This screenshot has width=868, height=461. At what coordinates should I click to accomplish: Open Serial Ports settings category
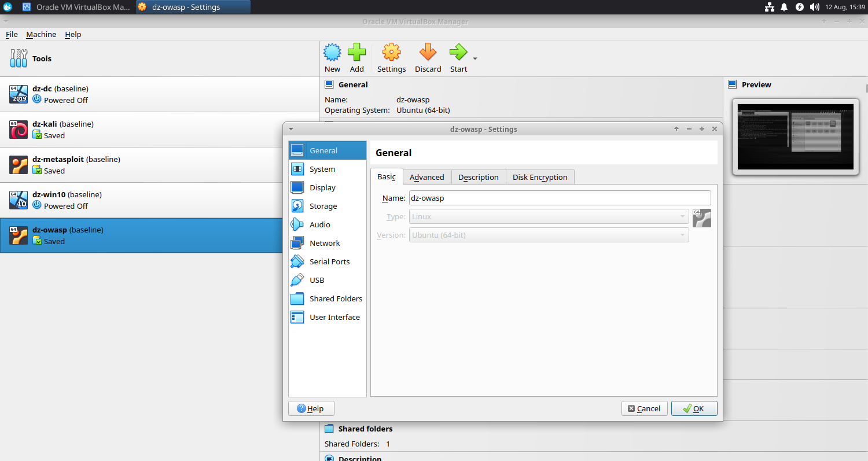[x=328, y=261]
